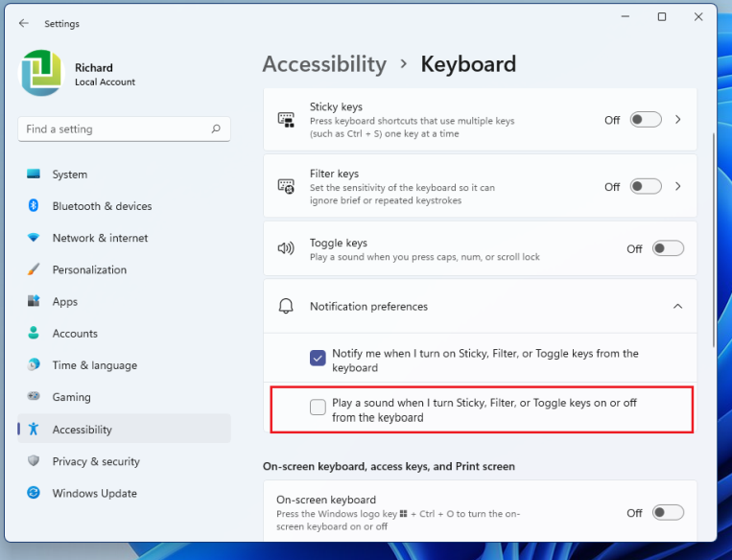
Task: Click the Windows Update icon
Action: (x=34, y=493)
